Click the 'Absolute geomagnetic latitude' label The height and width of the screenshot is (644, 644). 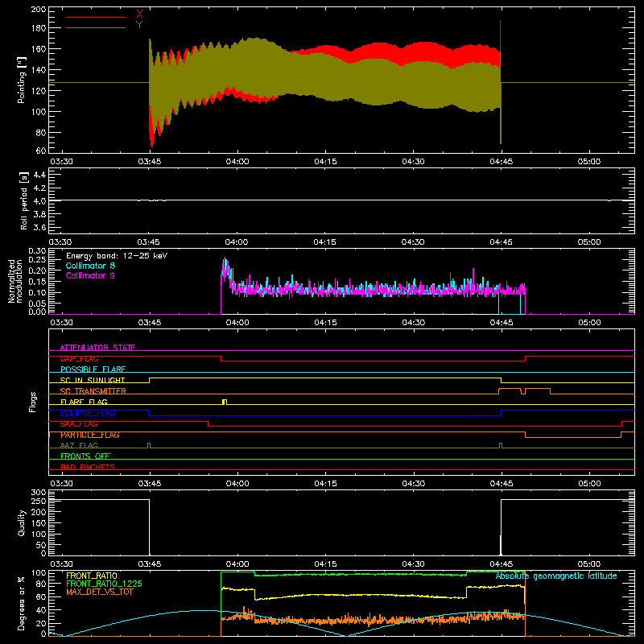click(556, 576)
